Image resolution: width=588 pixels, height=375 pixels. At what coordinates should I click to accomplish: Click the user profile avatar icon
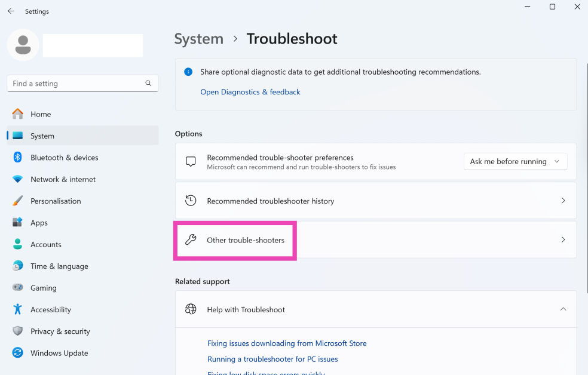click(x=23, y=45)
